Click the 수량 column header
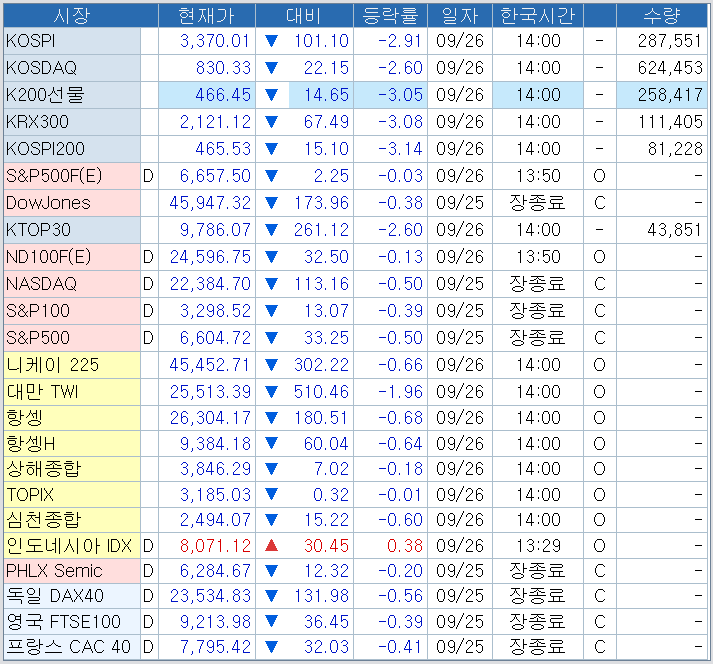Image resolution: width=713 pixels, height=664 pixels. [661, 15]
